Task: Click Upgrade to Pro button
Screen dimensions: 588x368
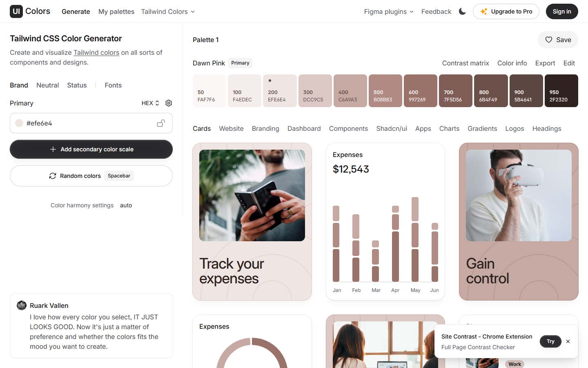Action: coord(506,11)
